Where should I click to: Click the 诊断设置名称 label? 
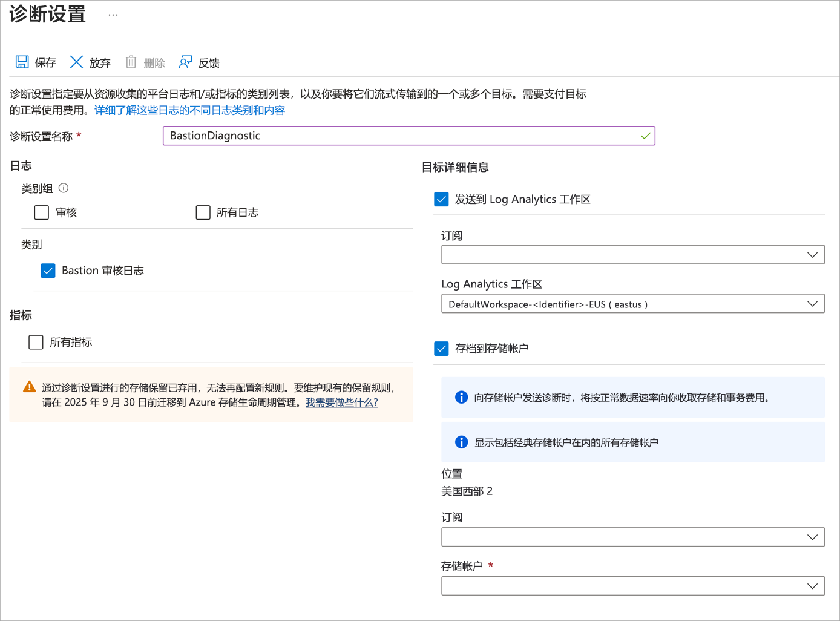point(41,136)
